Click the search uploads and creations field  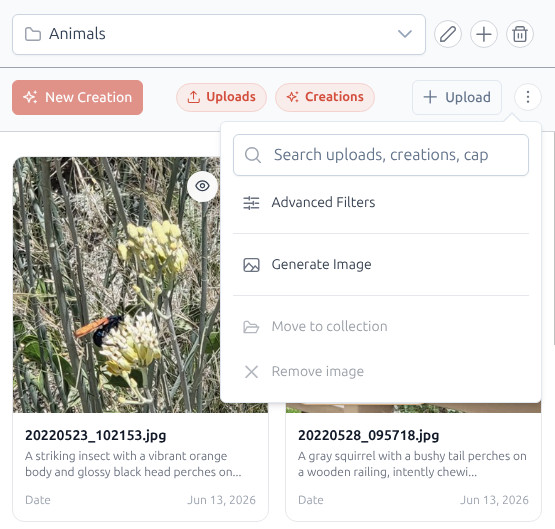click(x=381, y=155)
